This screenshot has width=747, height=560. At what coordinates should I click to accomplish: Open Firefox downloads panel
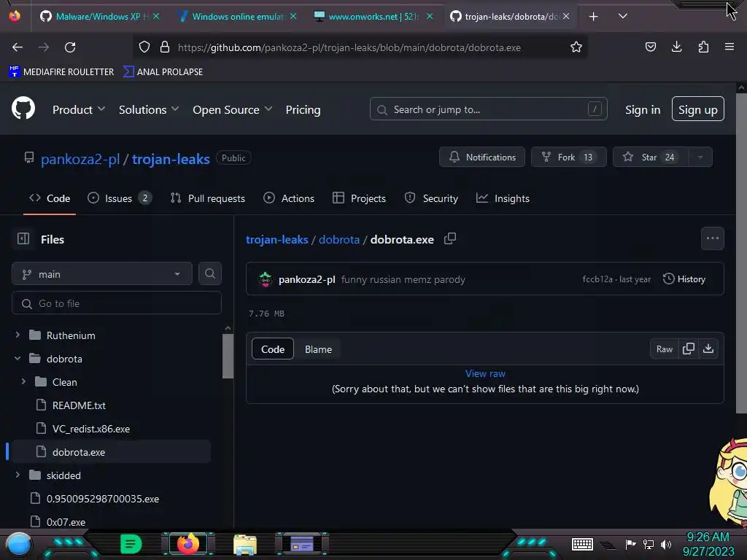(676, 47)
